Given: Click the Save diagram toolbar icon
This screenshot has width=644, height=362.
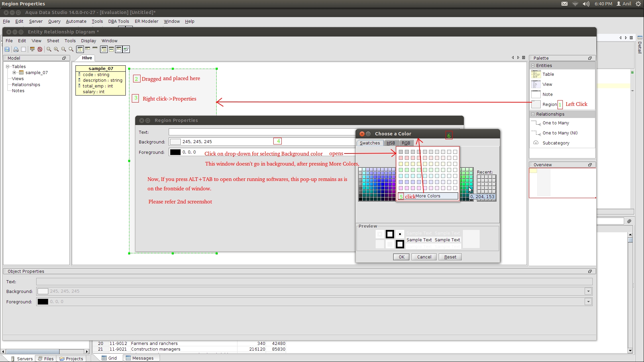Looking at the screenshot, I should pos(7,49).
